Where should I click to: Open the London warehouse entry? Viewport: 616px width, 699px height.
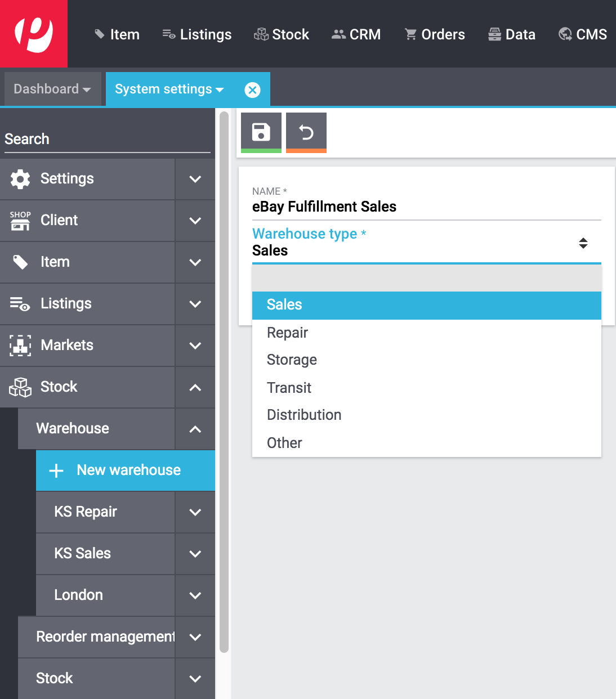pyautogui.click(x=105, y=595)
